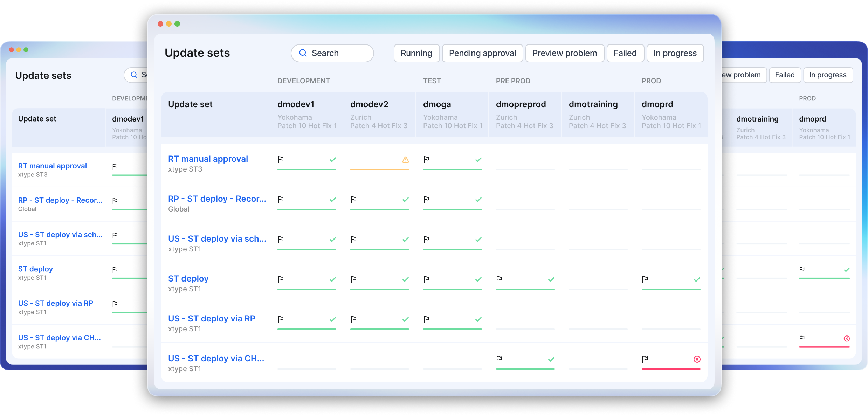
Task: Toggle the Preview problem filter
Action: click(x=564, y=53)
